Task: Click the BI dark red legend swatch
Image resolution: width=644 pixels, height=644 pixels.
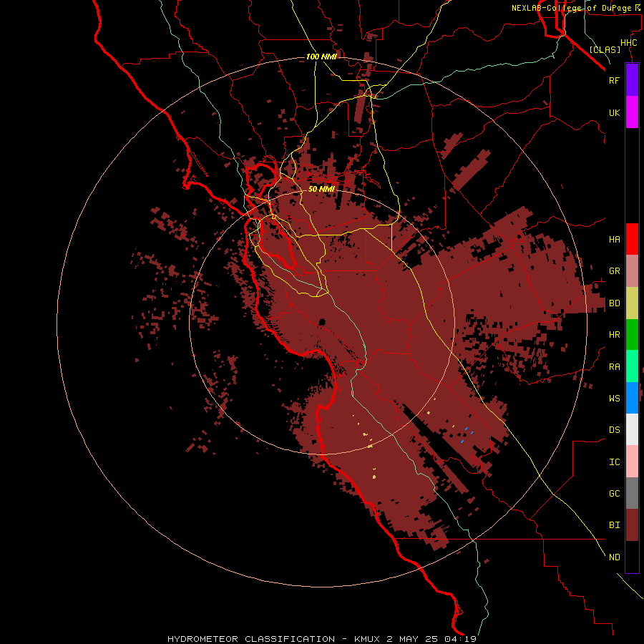Action: point(632,525)
